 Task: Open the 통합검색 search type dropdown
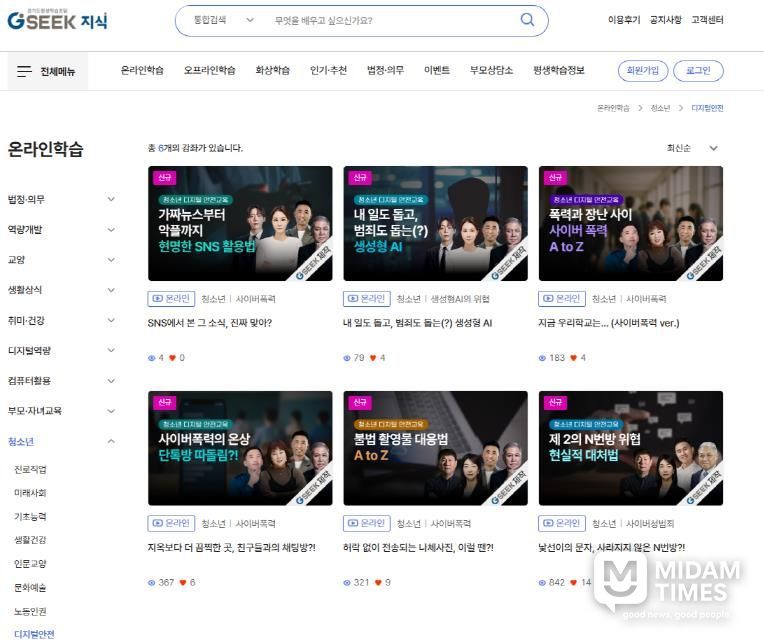click(x=224, y=20)
